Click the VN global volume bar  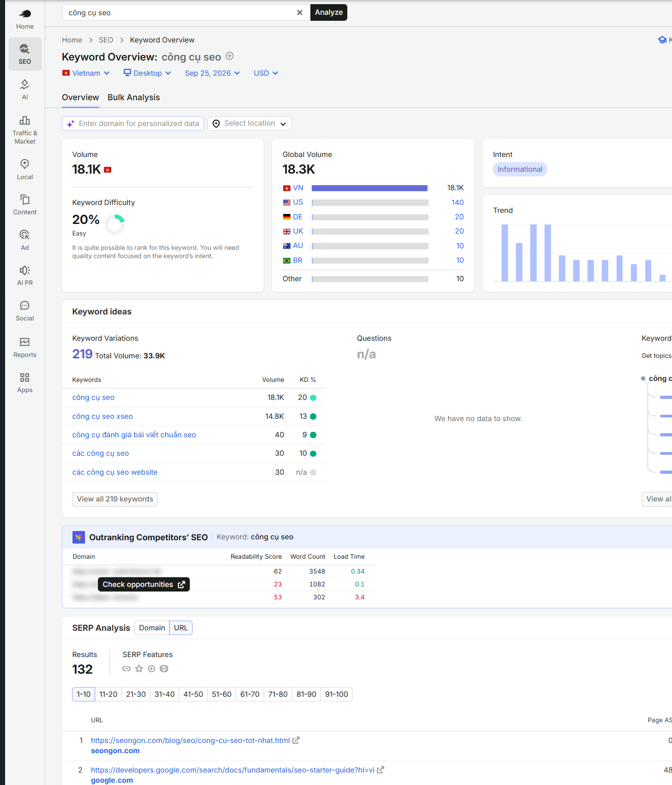pyautogui.click(x=370, y=188)
